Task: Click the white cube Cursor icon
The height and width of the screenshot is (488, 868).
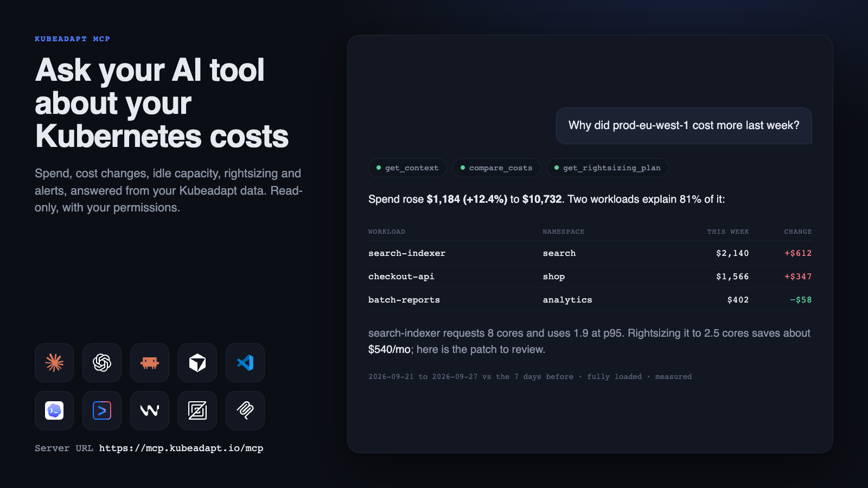Action: pos(197,363)
